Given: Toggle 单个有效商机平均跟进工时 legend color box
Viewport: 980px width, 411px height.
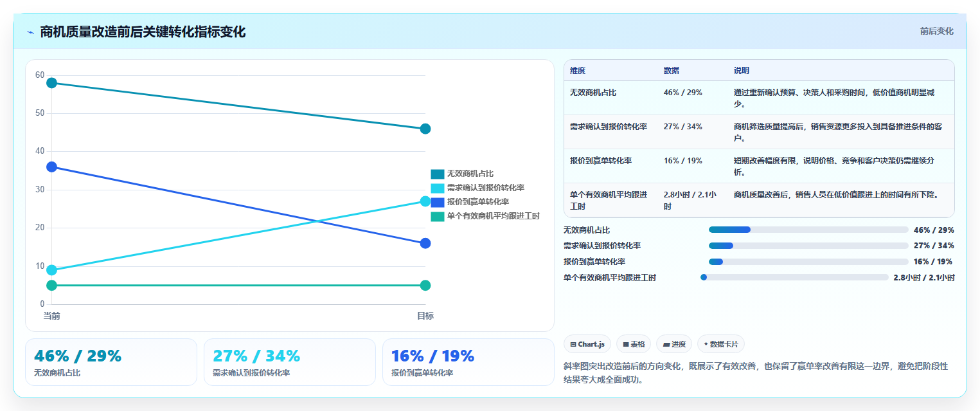Looking at the screenshot, I should (x=438, y=216).
